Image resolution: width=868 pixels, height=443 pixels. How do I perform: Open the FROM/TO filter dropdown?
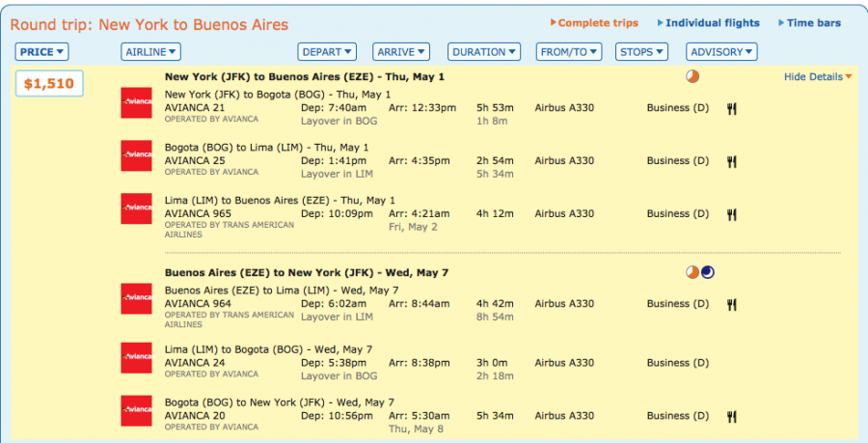tap(569, 52)
